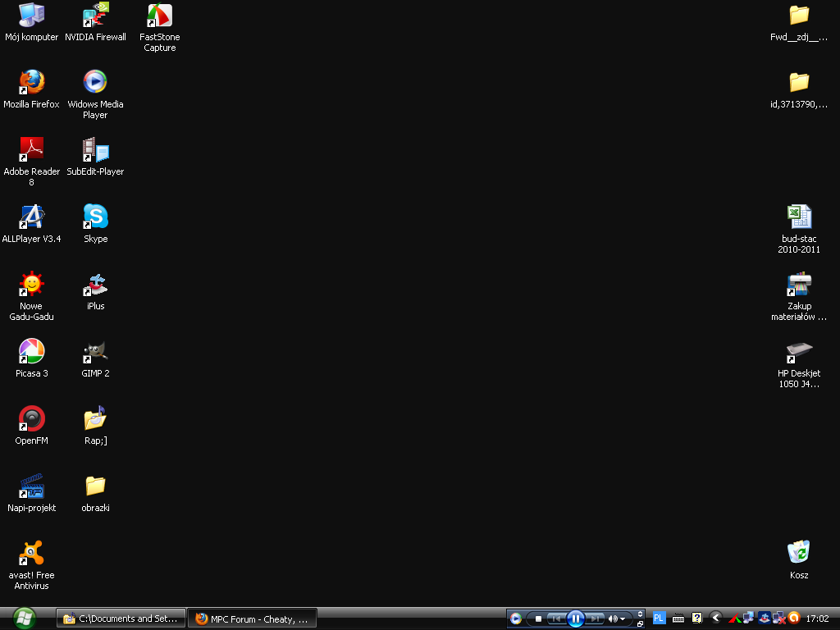
Task: Mute the taskbar media player speaker
Action: click(x=612, y=619)
